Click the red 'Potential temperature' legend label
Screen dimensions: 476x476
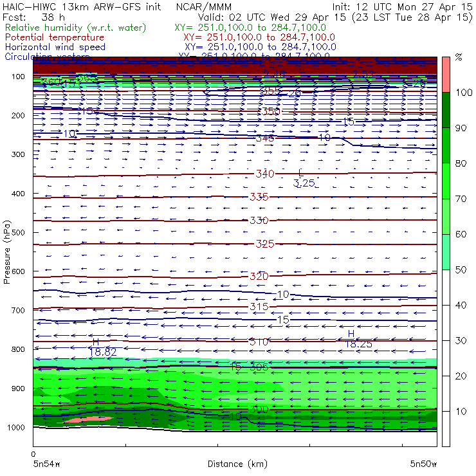coord(54,37)
